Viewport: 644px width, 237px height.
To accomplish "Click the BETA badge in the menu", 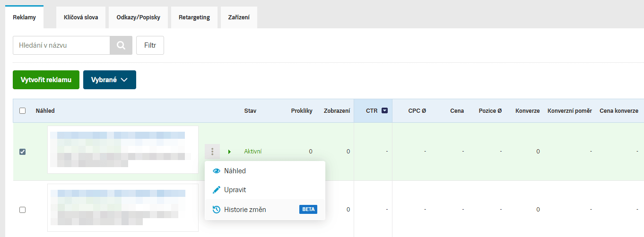I will click(x=308, y=209).
